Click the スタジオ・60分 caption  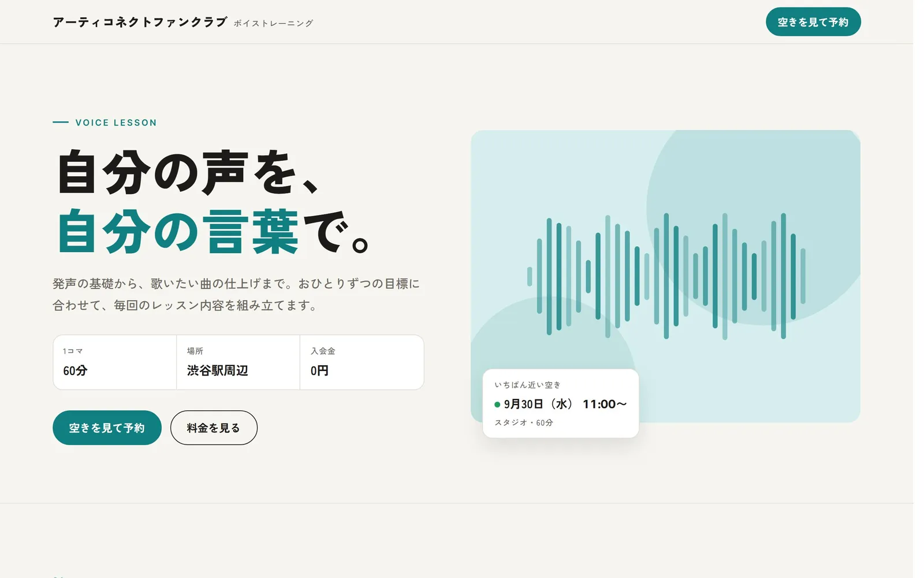(x=524, y=423)
